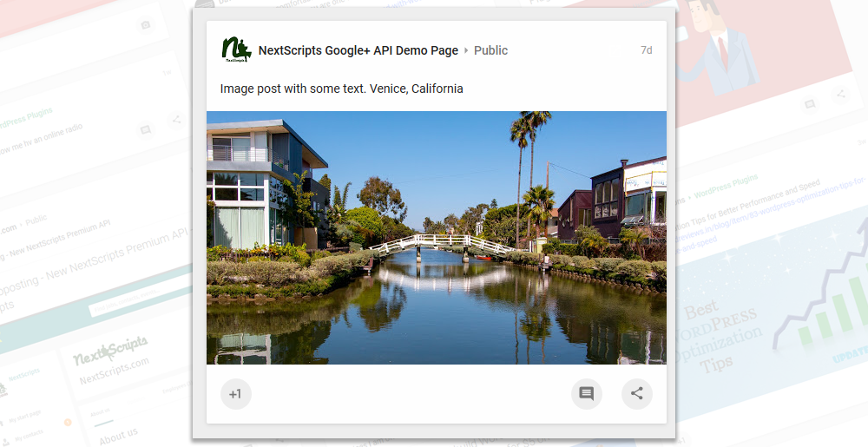The width and height of the screenshot is (868, 447).
Task: Open comments with the speech bubble icon
Action: pyautogui.click(x=587, y=394)
